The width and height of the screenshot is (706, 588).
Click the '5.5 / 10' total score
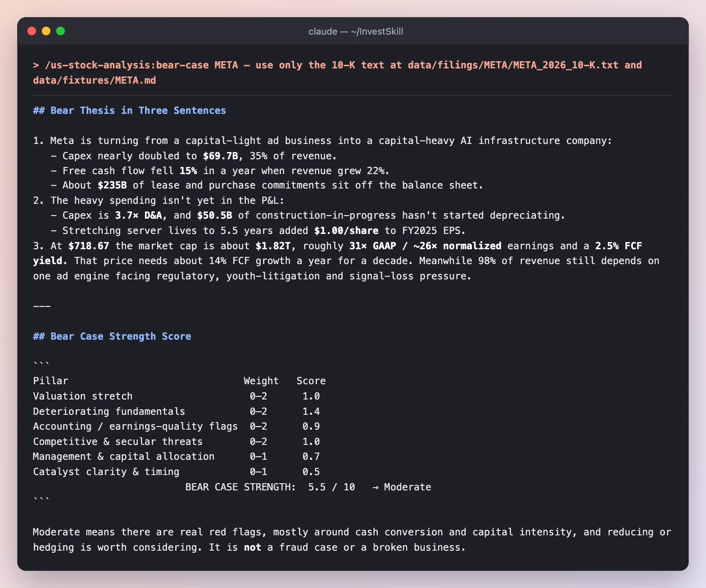pyautogui.click(x=331, y=487)
